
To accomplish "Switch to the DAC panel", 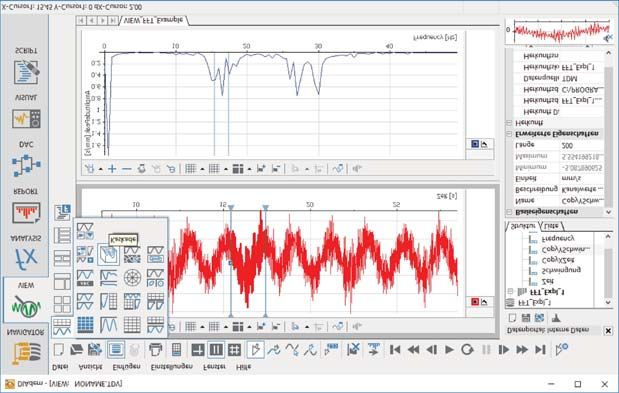I will [26, 165].
